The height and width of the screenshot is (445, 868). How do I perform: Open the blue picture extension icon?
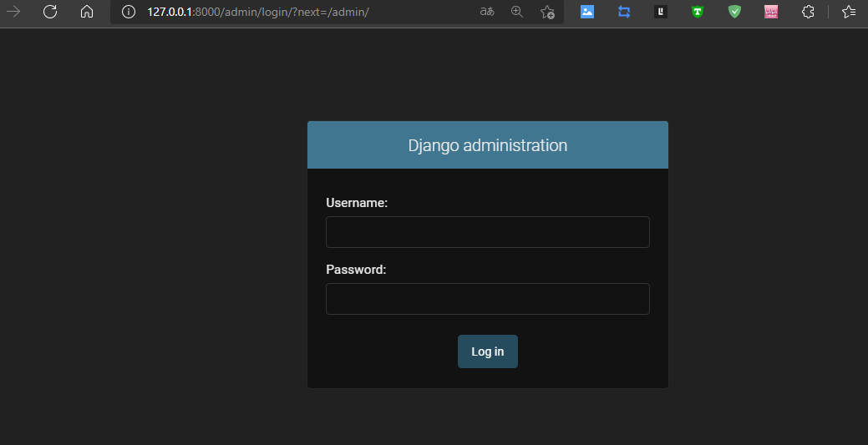point(587,12)
